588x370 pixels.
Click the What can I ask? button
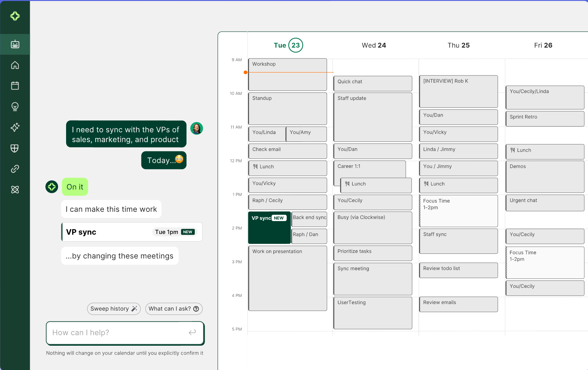tap(174, 309)
